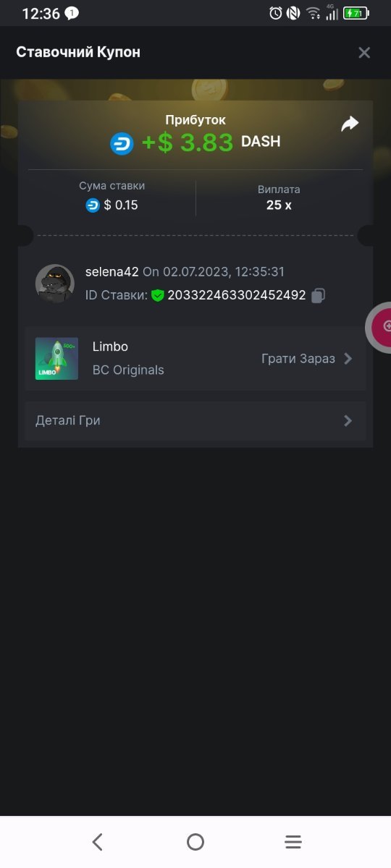This screenshot has width=391, height=868.
Task: Open the Limbo game thumbnail
Action: point(56,359)
